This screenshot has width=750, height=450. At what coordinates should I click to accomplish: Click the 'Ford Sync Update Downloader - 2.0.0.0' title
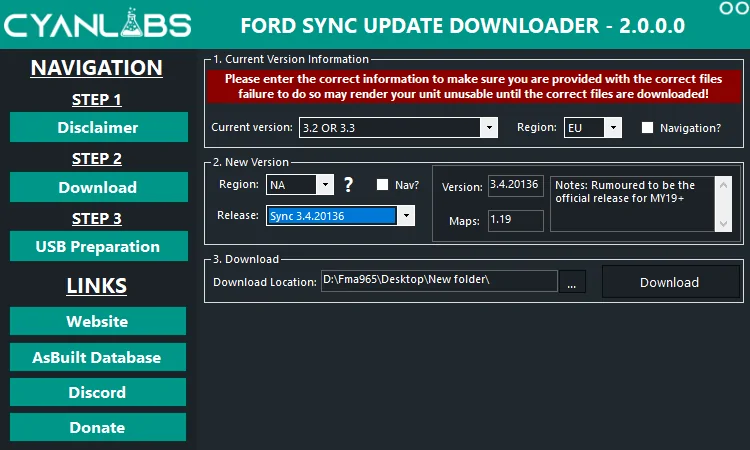point(463,25)
